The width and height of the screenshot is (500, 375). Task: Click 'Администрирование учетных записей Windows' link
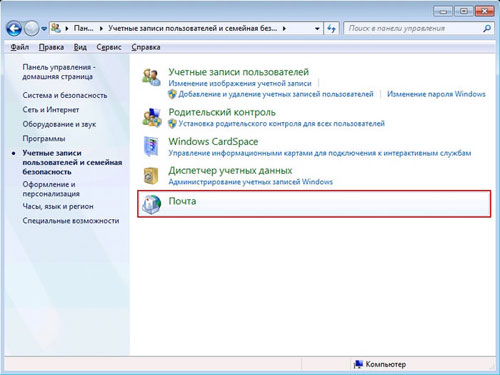[x=250, y=182]
